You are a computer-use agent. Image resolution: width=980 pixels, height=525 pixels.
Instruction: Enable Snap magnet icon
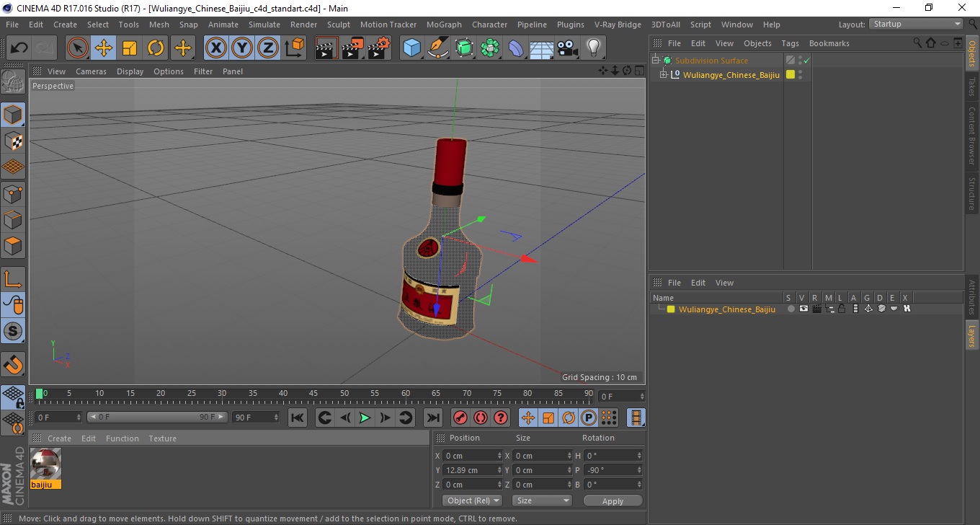[x=13, y=364]
